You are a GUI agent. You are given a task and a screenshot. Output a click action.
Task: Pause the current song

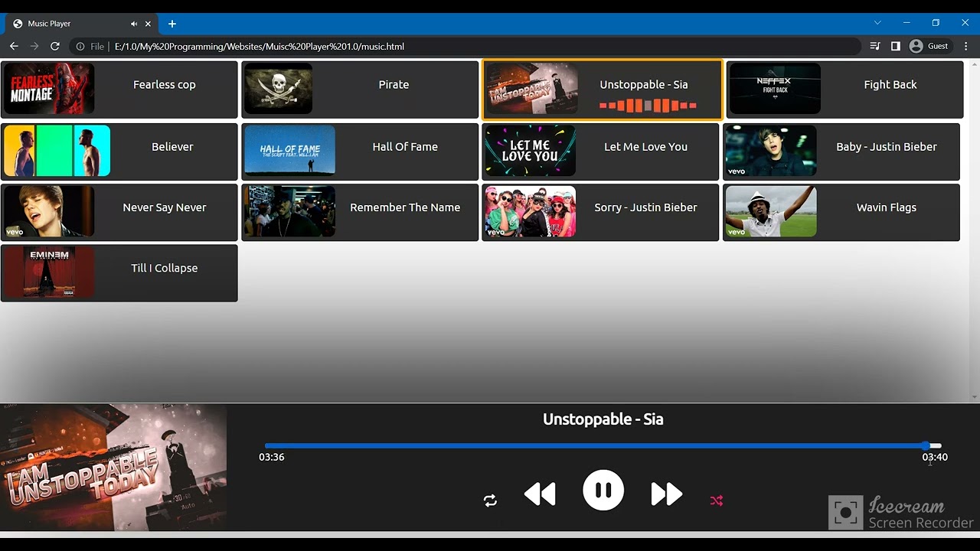(603, 490)
